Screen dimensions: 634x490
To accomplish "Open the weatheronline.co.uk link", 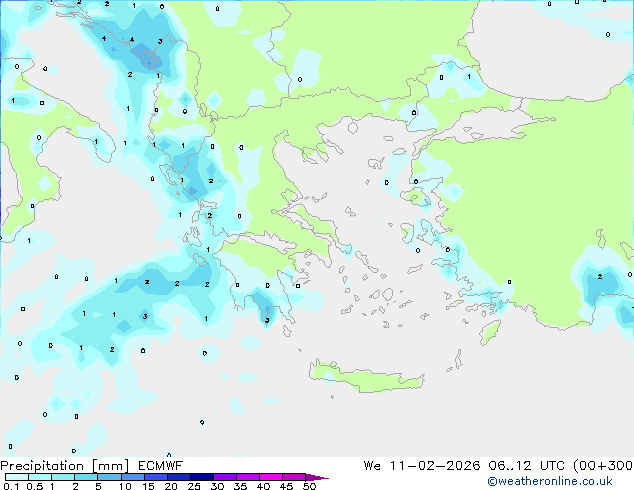I will (549, 481).
